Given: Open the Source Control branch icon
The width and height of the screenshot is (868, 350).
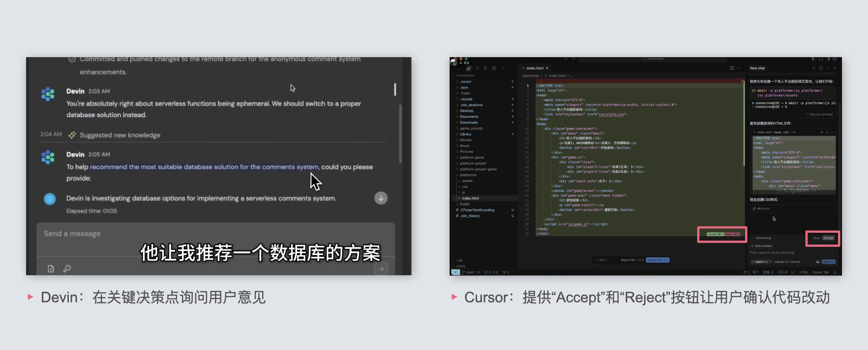Looking at the screenshot, I should click(x=486, y=68).
